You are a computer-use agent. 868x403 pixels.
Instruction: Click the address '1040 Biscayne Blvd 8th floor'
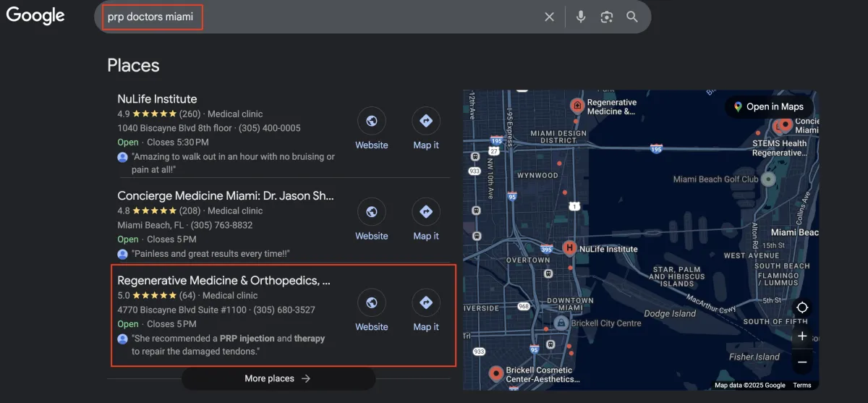(x=175, y=128)
